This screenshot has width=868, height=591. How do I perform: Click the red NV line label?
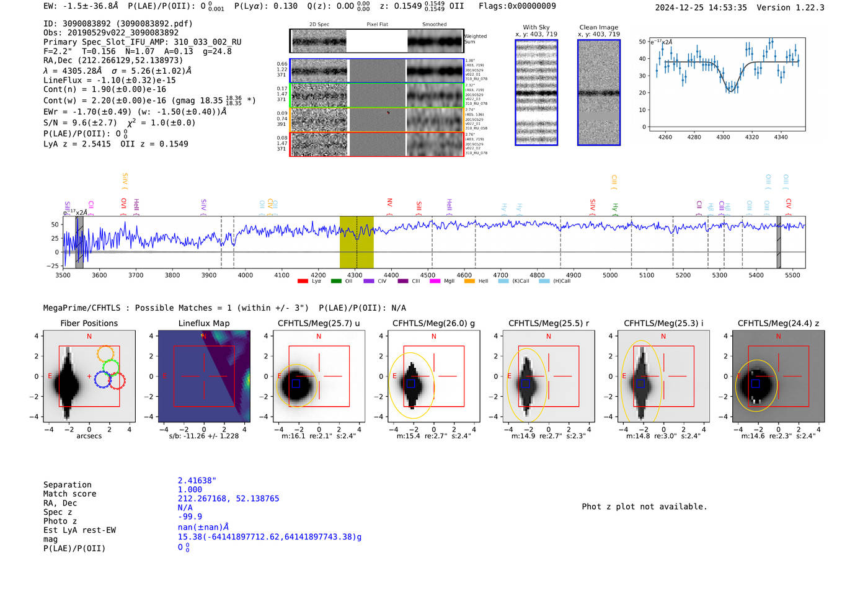pos(389,203)
